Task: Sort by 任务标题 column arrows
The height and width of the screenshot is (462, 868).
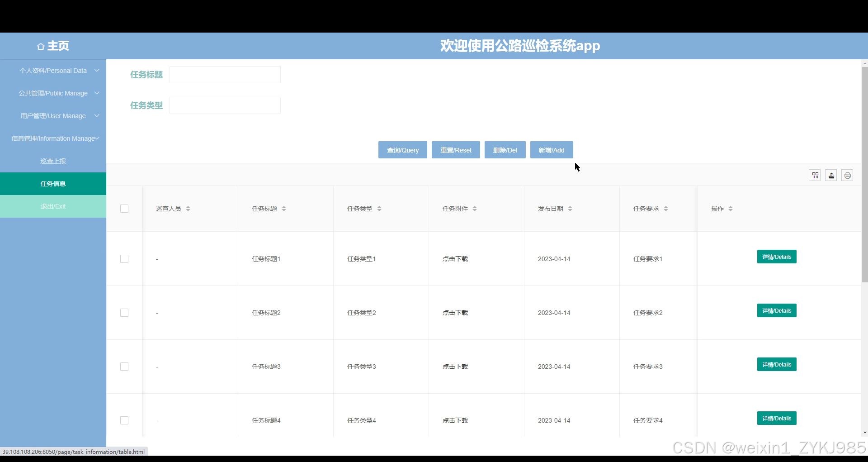Action: click(x=284, y=209)
